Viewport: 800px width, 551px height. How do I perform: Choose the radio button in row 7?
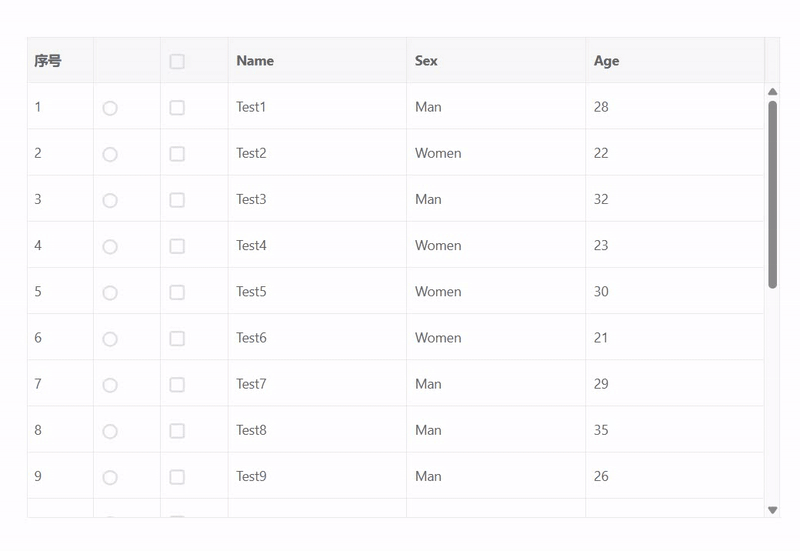click(110, 385)
